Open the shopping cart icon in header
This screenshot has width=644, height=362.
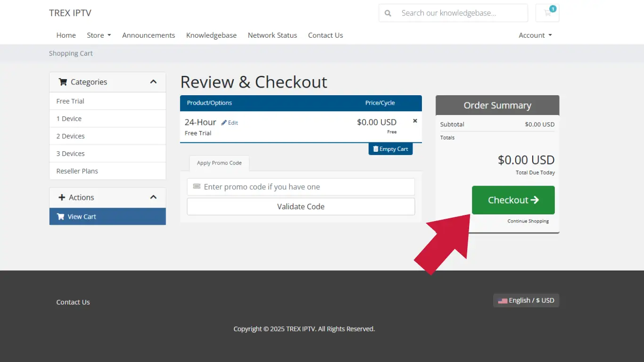click(547, 13)
